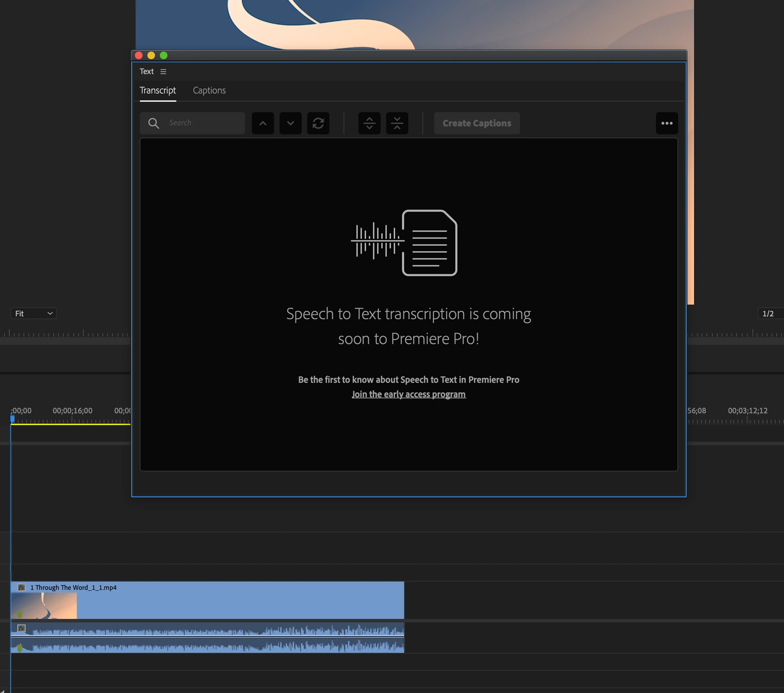Screen dimensions: 784x693
Task: Select the Through The Word video clip thumbnail
Action: pyautogui.click(x=44, y=605)
